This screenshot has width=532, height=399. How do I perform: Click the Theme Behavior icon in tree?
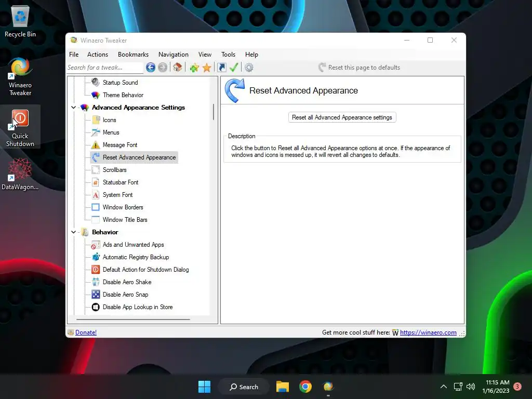(96, 95)
